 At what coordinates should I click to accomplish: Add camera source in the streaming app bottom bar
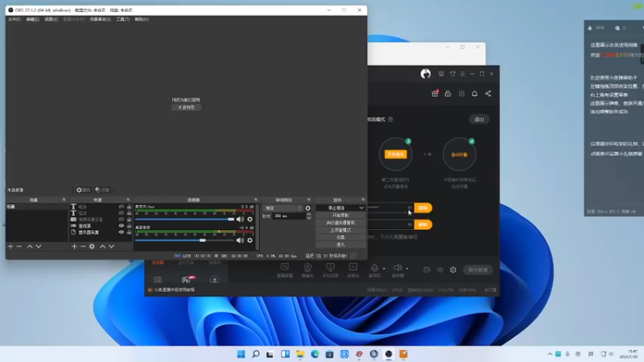[308, 270]
